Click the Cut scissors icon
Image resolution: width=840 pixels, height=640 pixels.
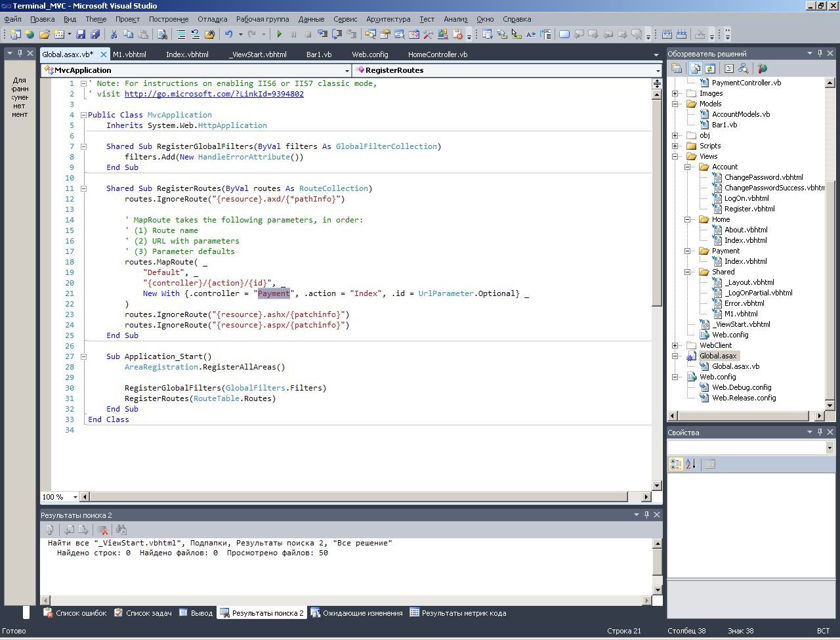(114, 34)
